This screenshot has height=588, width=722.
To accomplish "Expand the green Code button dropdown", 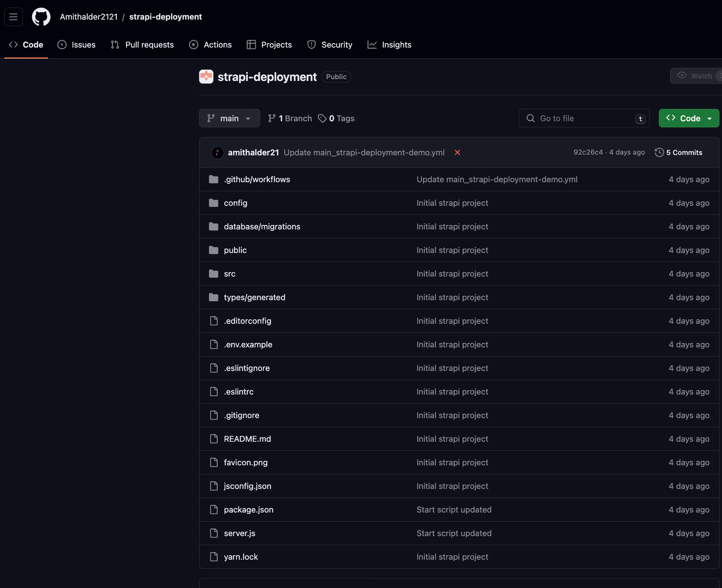I will point(710,118).
